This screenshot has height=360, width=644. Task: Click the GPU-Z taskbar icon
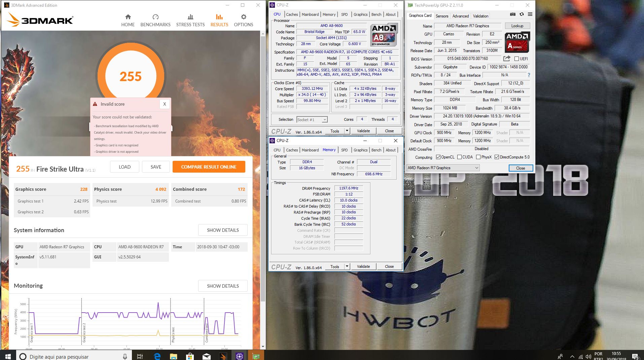(256, 356)
